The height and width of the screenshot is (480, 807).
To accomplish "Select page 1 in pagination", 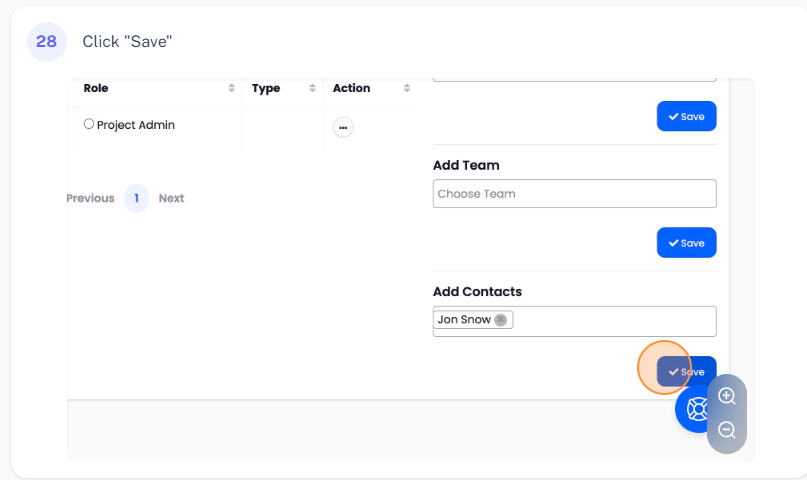I will pyautogui.click(x=136, y=198).
